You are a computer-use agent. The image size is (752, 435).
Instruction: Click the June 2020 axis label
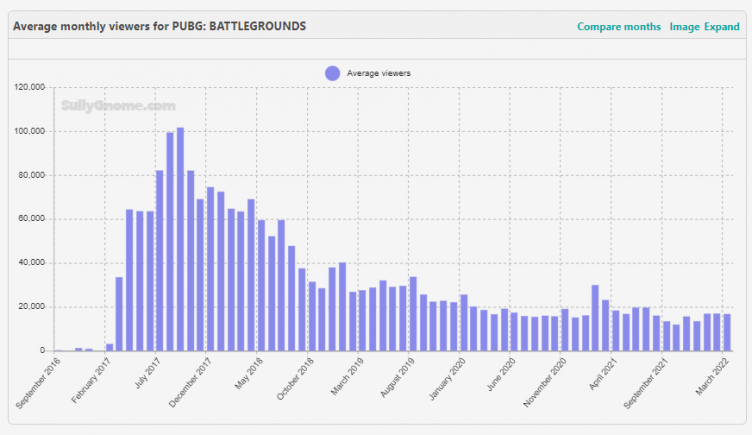(502, 375)
